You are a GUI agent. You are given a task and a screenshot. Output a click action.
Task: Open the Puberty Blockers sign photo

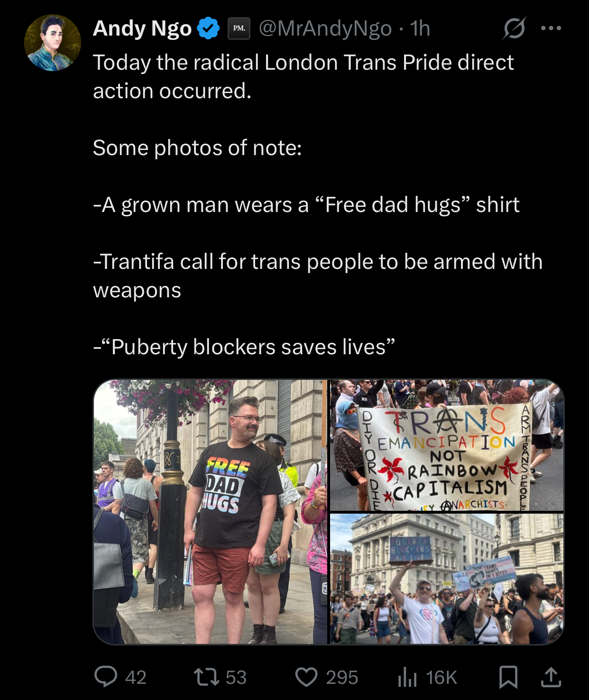pyautogui.click(x=447, y=579)
